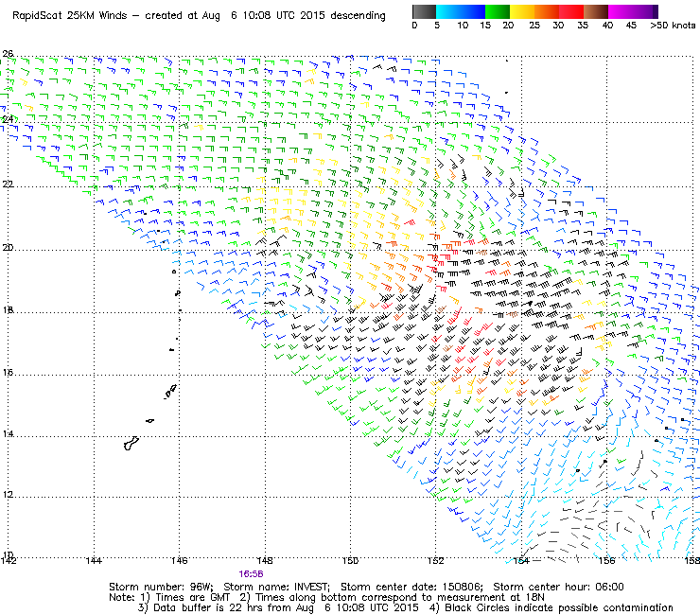This screenshot has height=615, width=700.
Task: Click the longitude label '146' on bottom axis
Action: click(x=179, y=560)
